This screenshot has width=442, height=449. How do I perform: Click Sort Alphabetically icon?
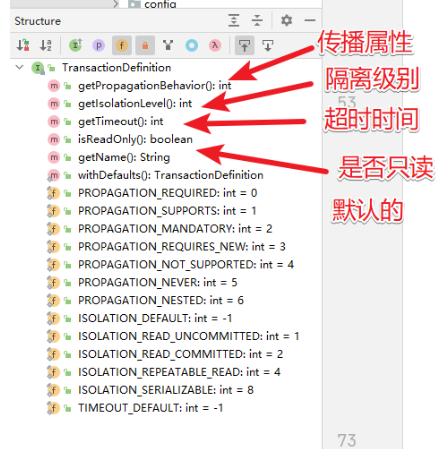coord(46,45)
